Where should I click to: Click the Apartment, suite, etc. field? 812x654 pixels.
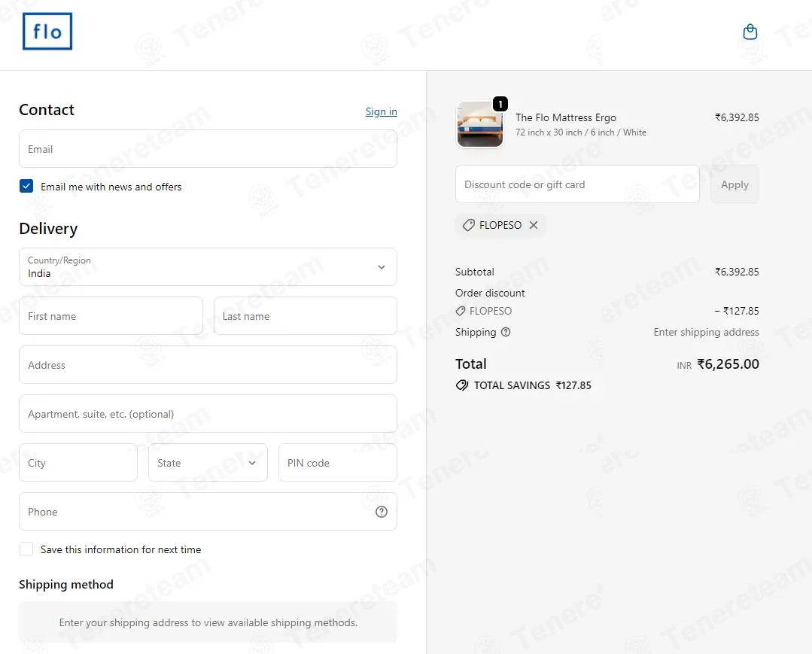coord(208,414)
